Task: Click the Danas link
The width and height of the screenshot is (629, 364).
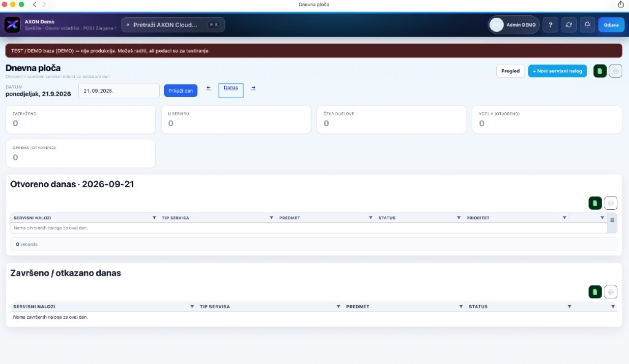Action: (231, 88)
